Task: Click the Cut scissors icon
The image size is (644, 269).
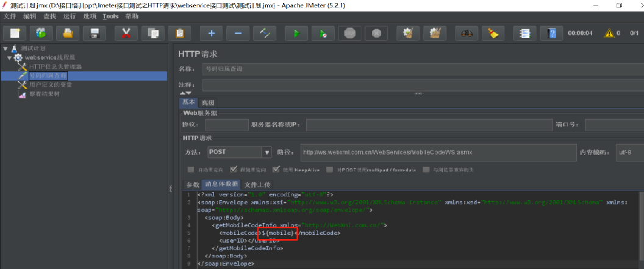Action: click(x=126, y=34)
